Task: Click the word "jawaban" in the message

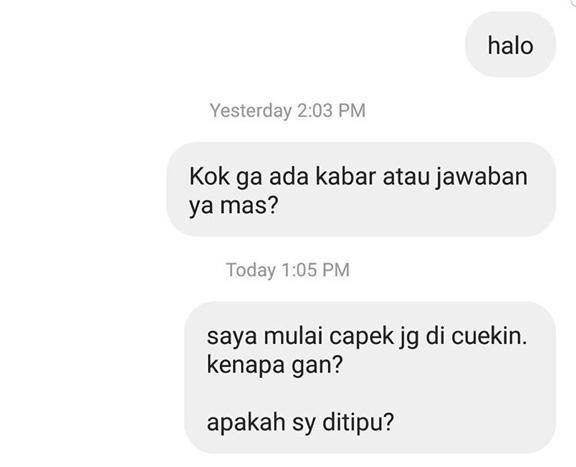Action: point(482,178)
